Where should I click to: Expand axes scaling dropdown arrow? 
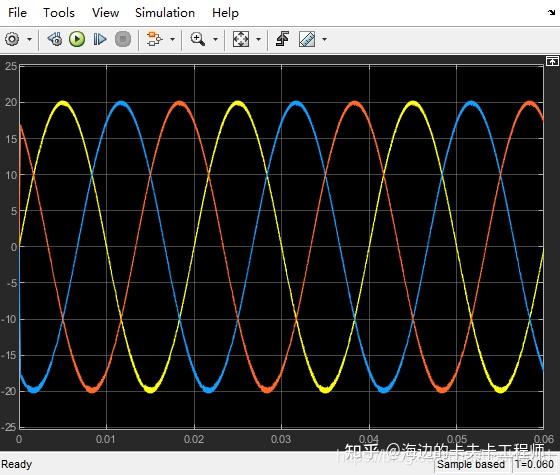(x=258, y=39)
